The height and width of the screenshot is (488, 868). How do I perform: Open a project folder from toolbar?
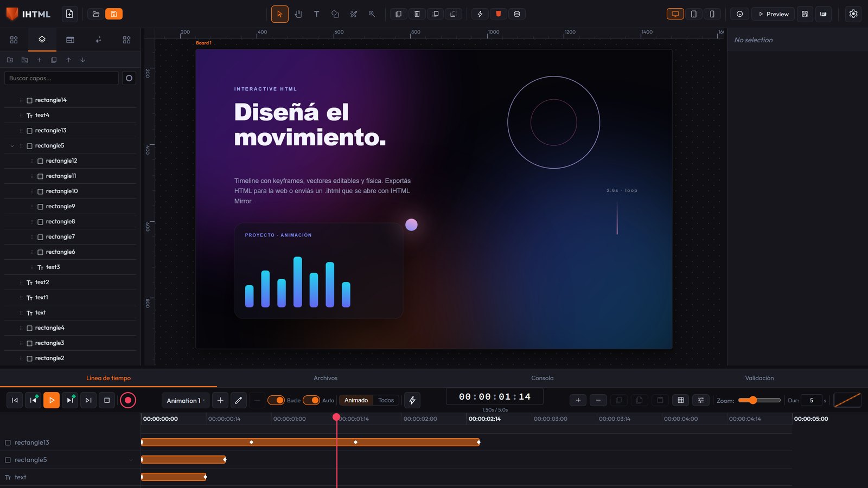(95, 14)
